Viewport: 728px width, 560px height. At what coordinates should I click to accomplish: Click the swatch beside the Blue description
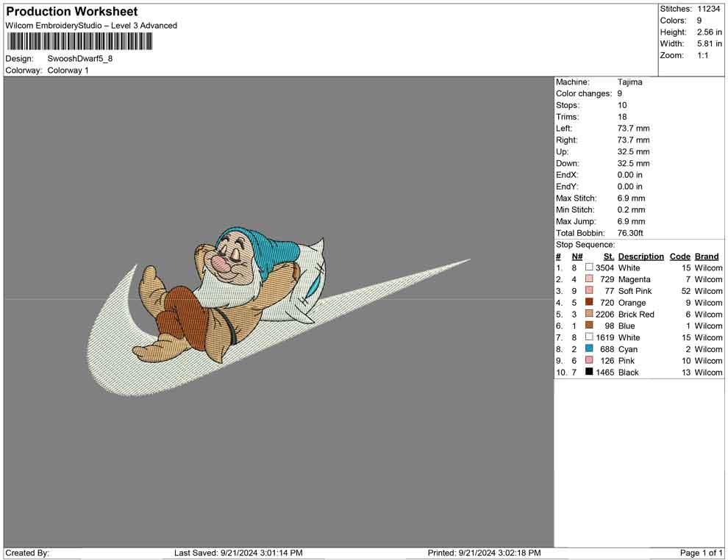[589, 326]
